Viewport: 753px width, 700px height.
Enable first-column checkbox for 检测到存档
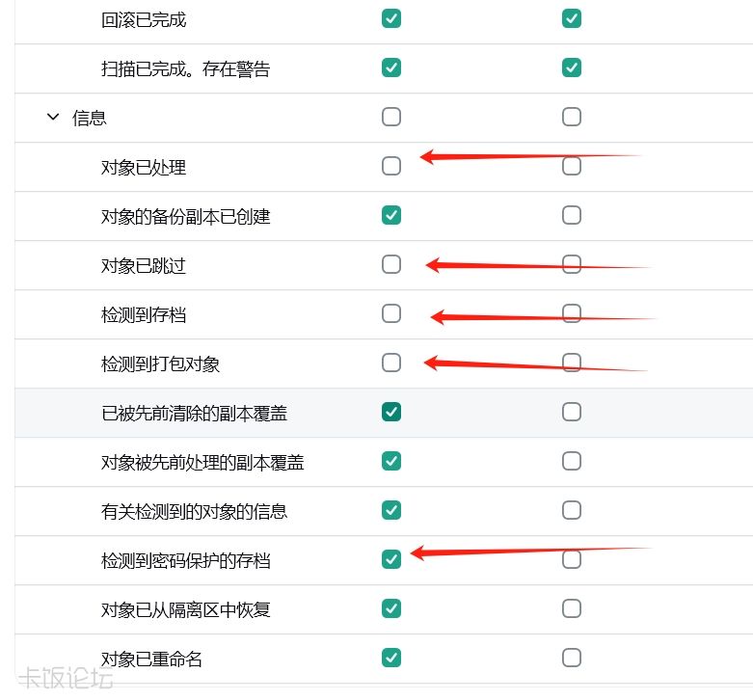[x=391, y=313]
